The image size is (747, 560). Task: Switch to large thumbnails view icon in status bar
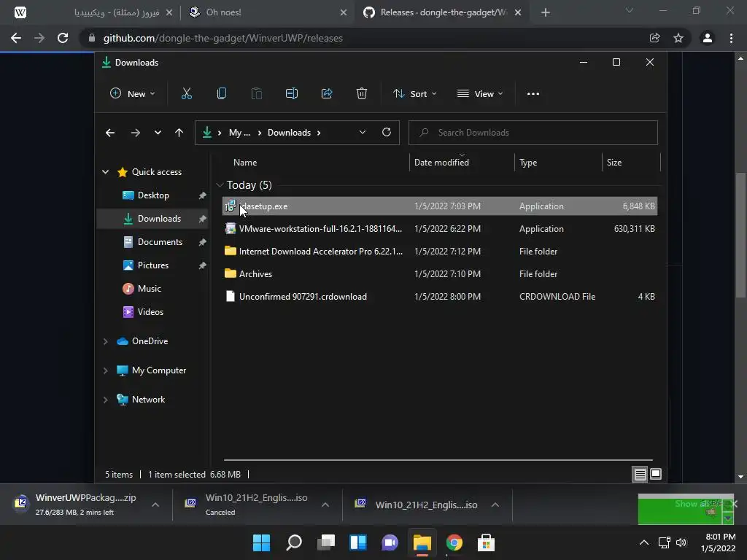[x=656, y=474]
